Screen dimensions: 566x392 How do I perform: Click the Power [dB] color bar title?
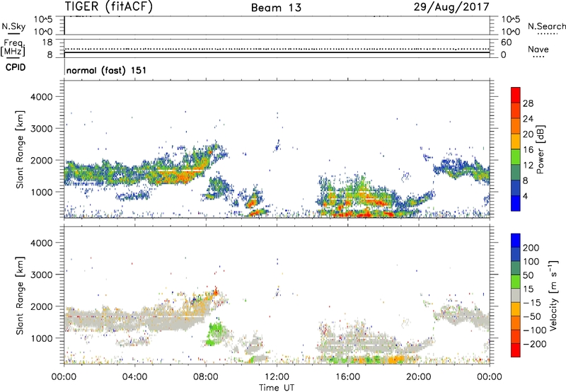coord(540,149)
